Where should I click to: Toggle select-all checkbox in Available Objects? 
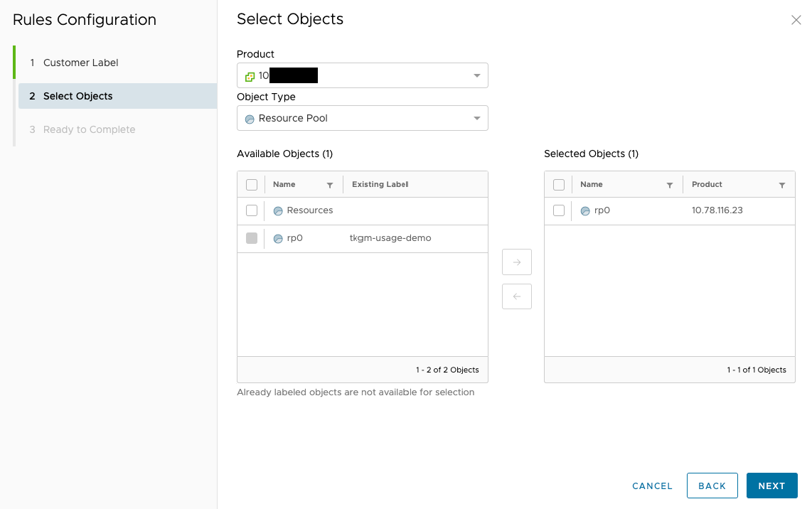(252, 185)
